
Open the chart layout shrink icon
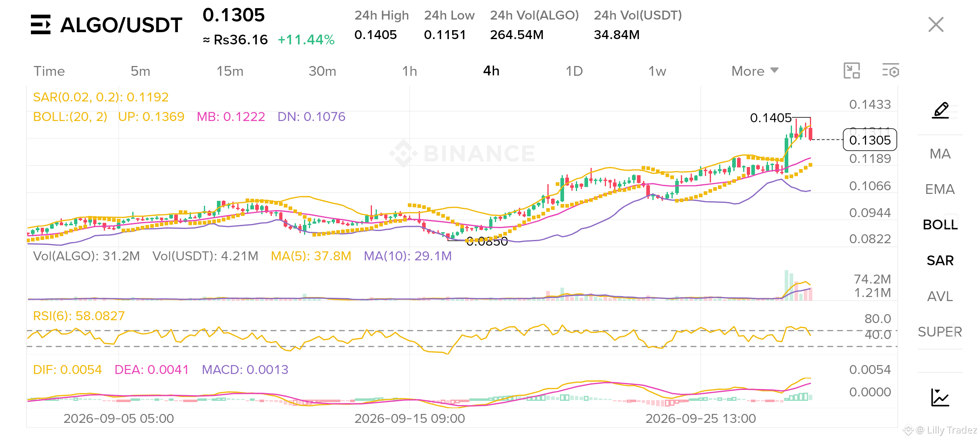point(852,70)
